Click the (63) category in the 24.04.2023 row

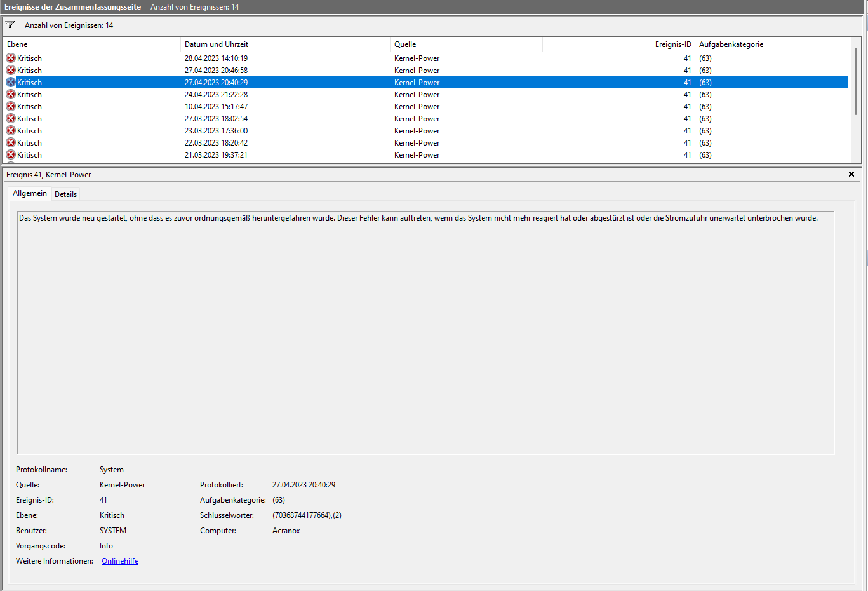[x=705, y=95]
